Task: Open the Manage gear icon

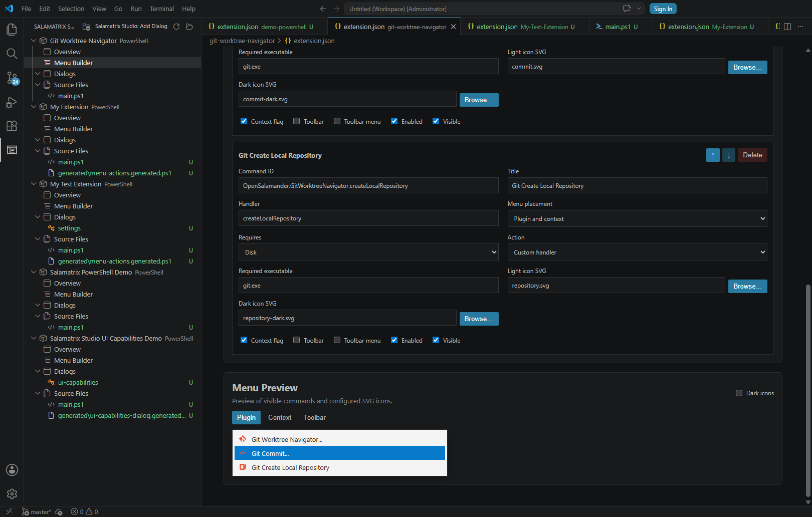Action: point(12,494)
